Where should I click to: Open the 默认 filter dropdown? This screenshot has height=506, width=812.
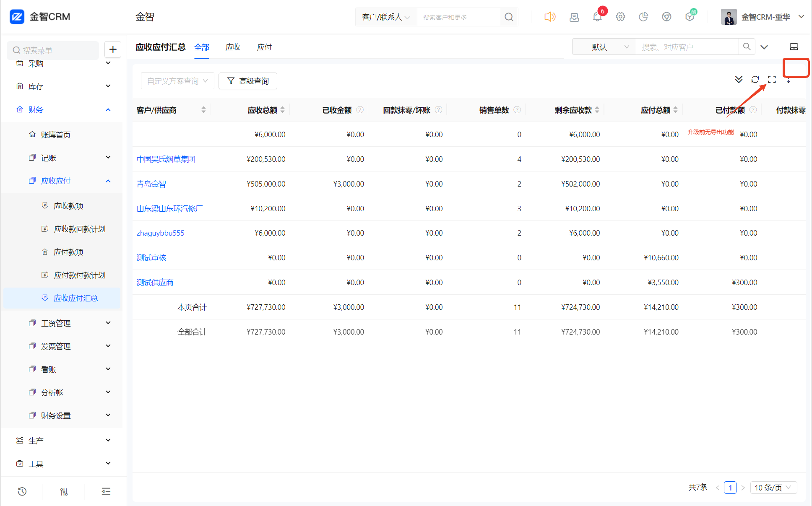coord(604,47)
